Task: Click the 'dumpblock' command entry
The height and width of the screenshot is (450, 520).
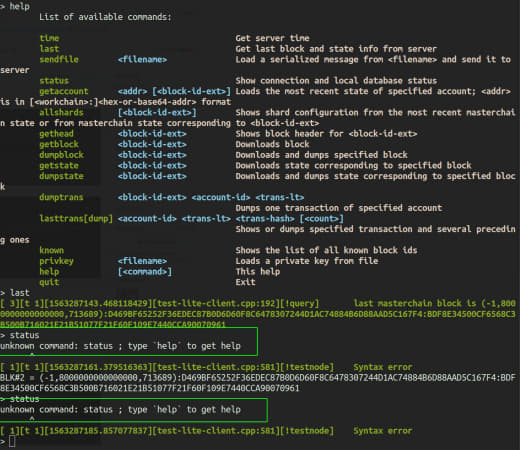Action: (x=61, y=155)
